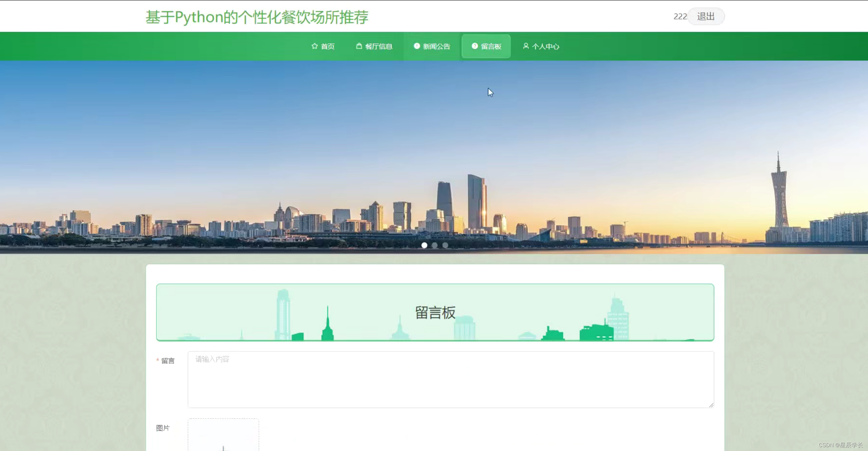Click the star icon beside 首页

pyautogui.click(x=314, y=46)
